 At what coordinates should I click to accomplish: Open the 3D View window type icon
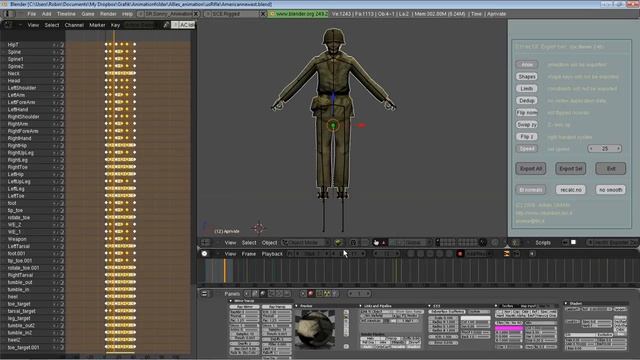[x=205, y=242]
